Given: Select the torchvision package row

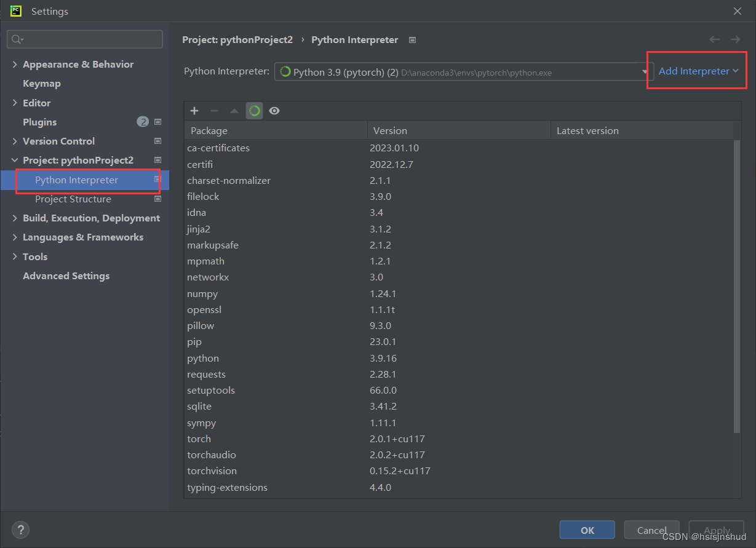Looking at the screenshot, I should pos(459,471).
